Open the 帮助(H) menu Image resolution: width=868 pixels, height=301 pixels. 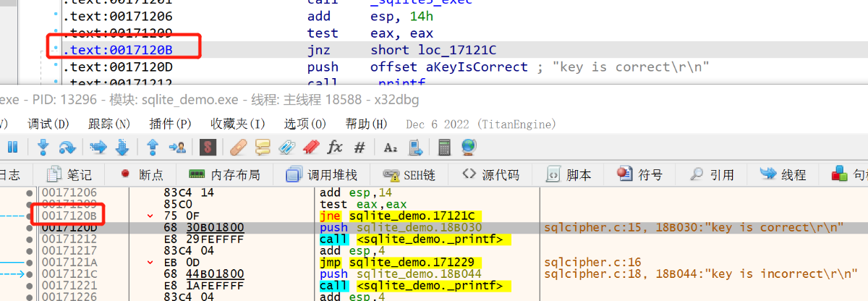366,124
